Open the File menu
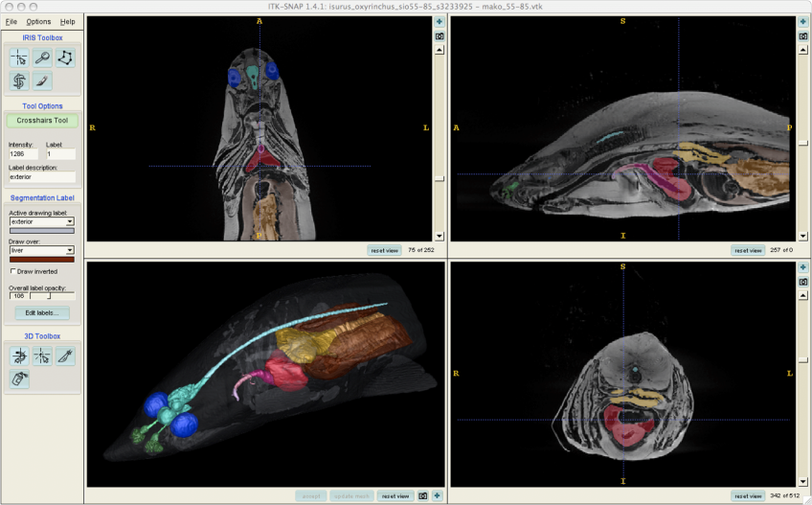This screenshot has width=812, height=505. coord(11,21)
